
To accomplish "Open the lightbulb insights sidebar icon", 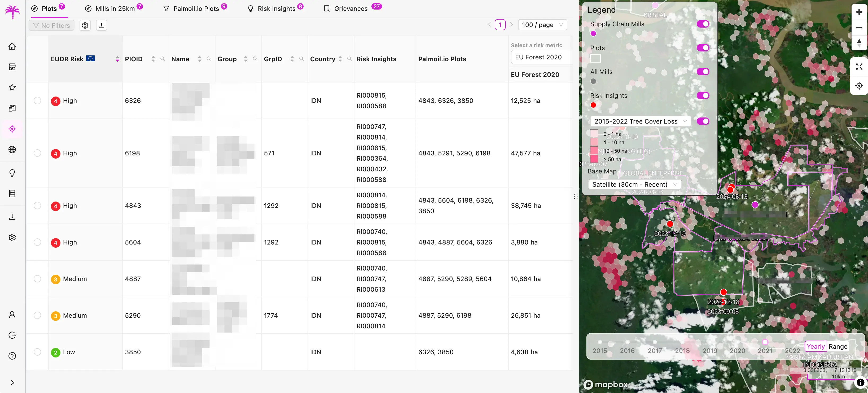I will tap(12, 173).
